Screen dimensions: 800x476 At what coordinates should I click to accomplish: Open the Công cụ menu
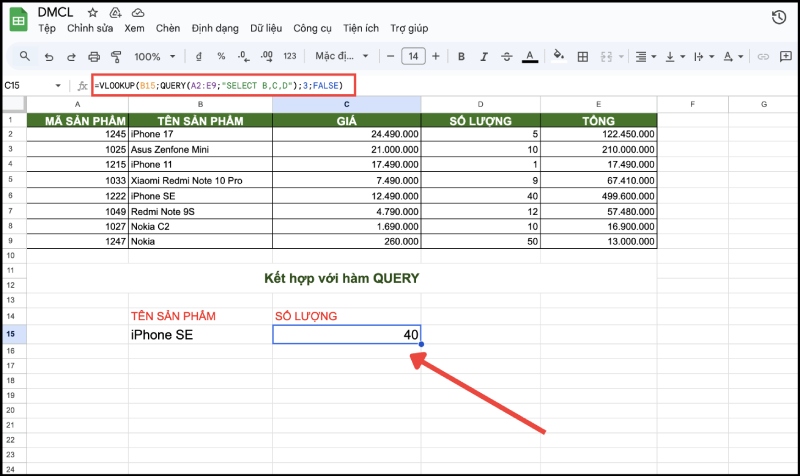(312, 29)
